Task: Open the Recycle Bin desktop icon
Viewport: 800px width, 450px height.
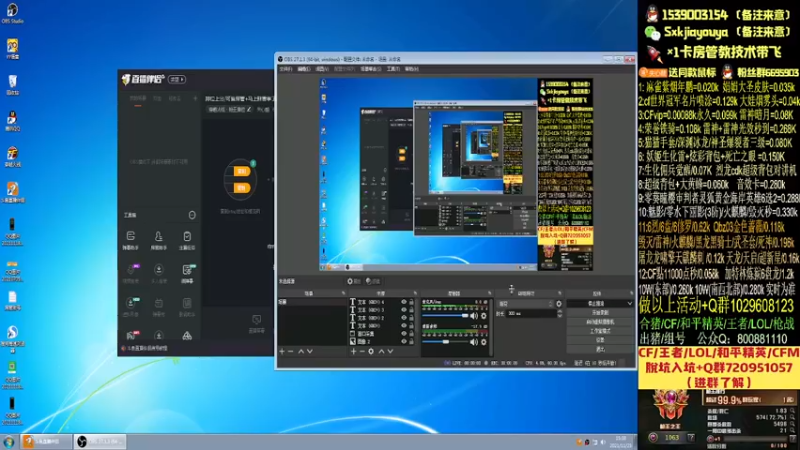Action: (12, 85)
